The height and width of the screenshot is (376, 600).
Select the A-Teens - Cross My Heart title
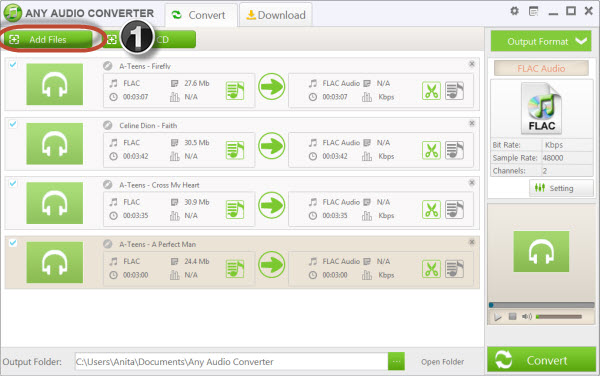click(x=159, y=185)
